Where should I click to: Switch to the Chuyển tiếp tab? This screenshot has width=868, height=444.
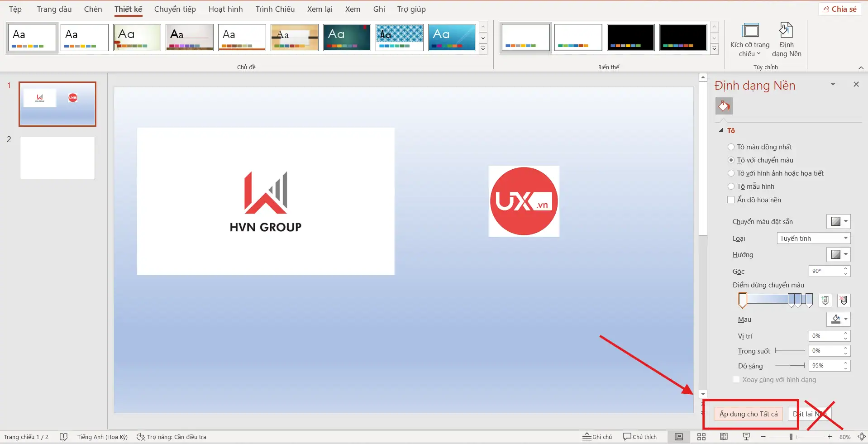click(x=174, y=9)
